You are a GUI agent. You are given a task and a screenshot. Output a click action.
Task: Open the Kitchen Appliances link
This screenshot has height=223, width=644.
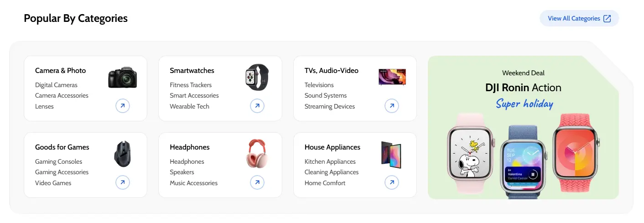[330, 161]
